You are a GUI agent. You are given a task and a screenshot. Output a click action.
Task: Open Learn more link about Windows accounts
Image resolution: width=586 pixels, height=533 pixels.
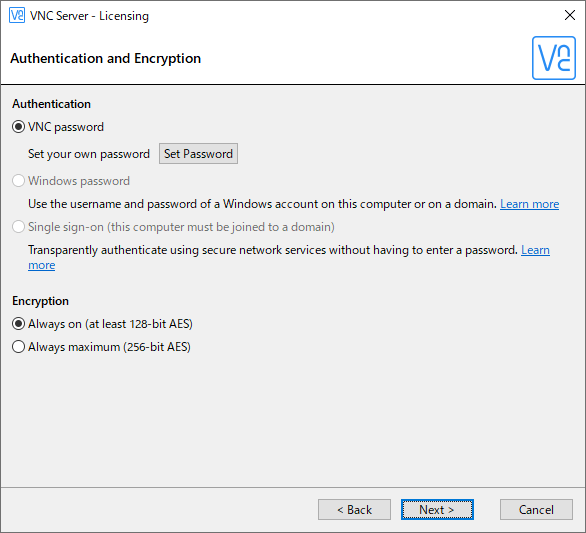[530, 204]
